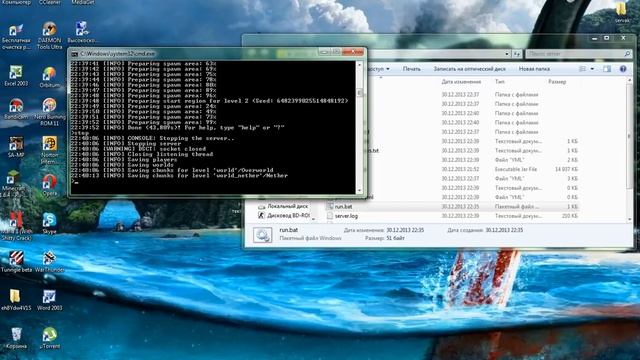This screenshot has width=640, height=360.
Task: Click cmd window scrollbar down arrow
Action: [360, 190]
